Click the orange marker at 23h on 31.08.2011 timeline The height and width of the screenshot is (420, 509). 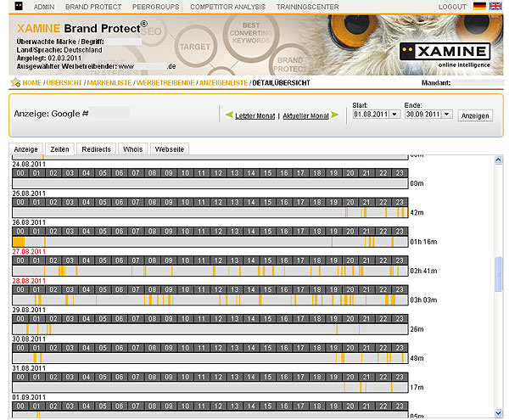point(392,387)
